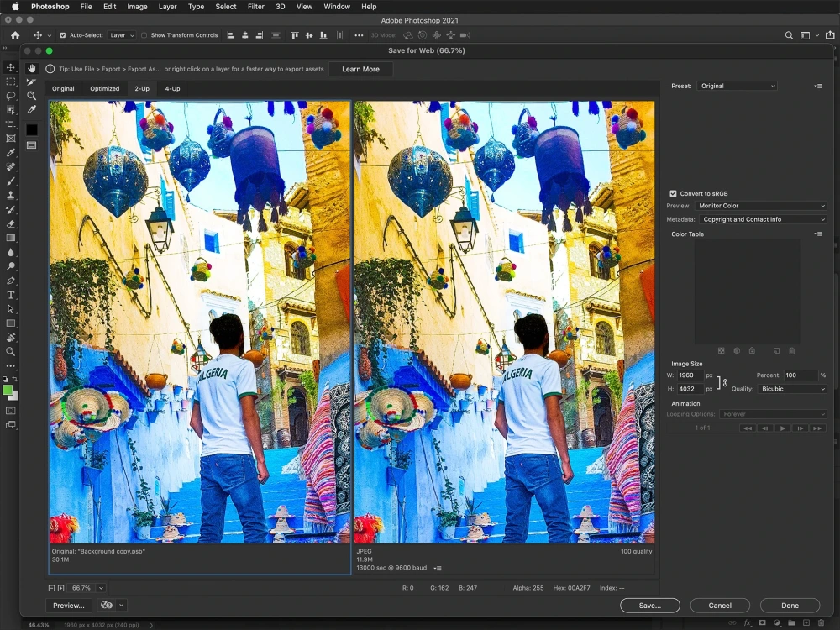
Task: Select the Brush tool in main toolbar
Action: (10, 181)
